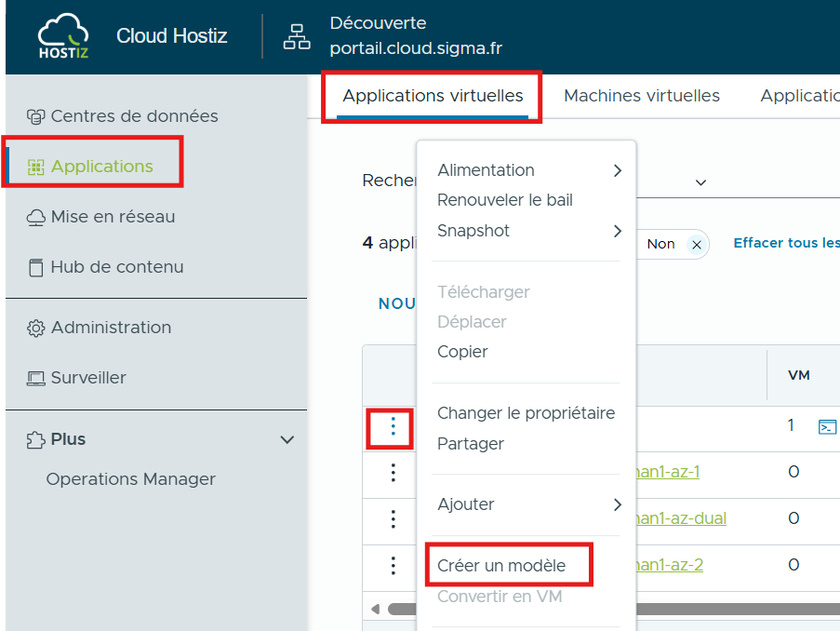
Task: Click the Hostiz cloud logo
Action: coord(63,36)
